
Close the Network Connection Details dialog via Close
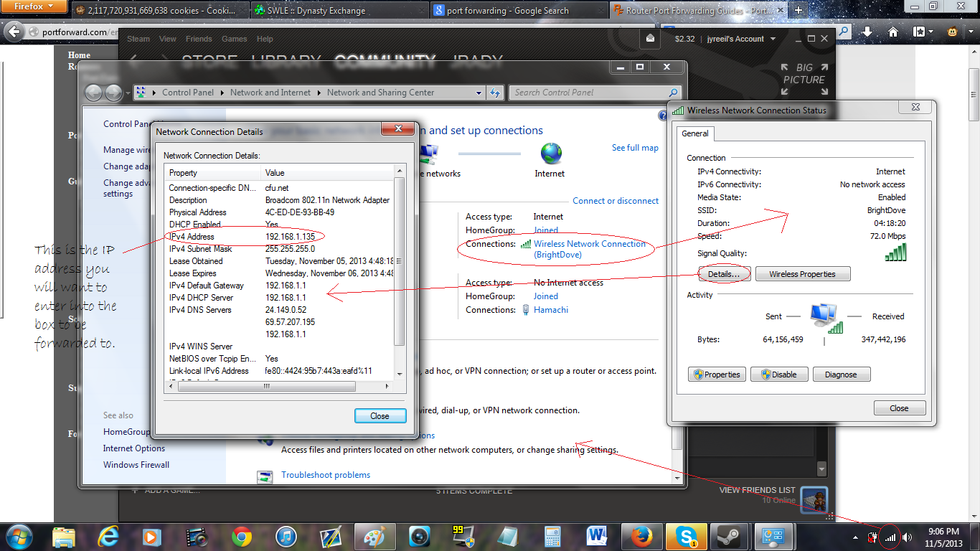point(380,416)
